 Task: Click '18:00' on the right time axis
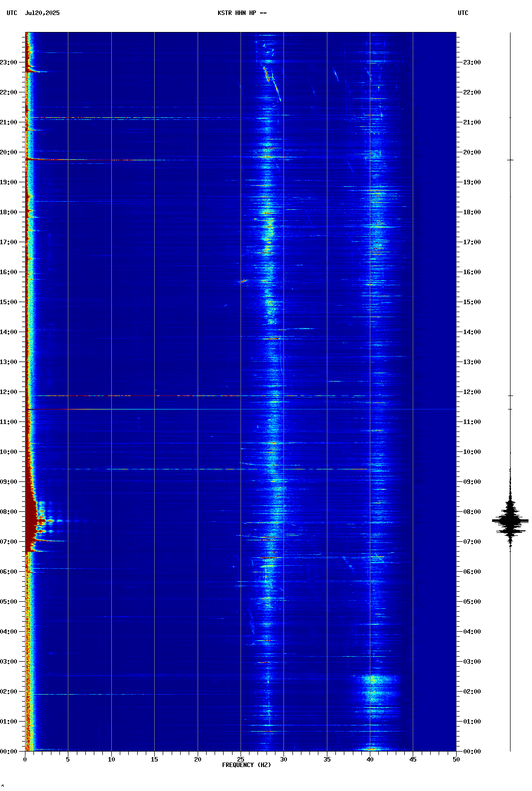pos(472,212)
